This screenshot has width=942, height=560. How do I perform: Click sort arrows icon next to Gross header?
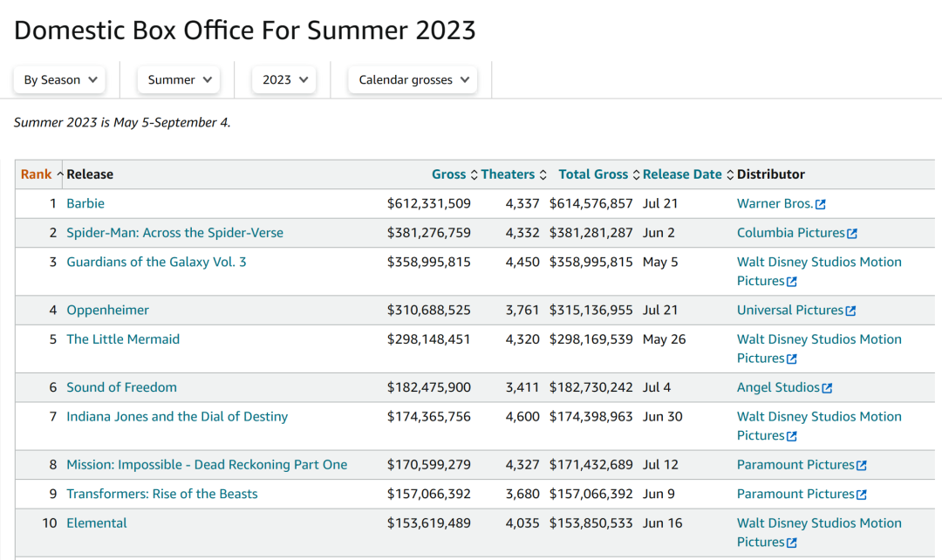(474, 174)
